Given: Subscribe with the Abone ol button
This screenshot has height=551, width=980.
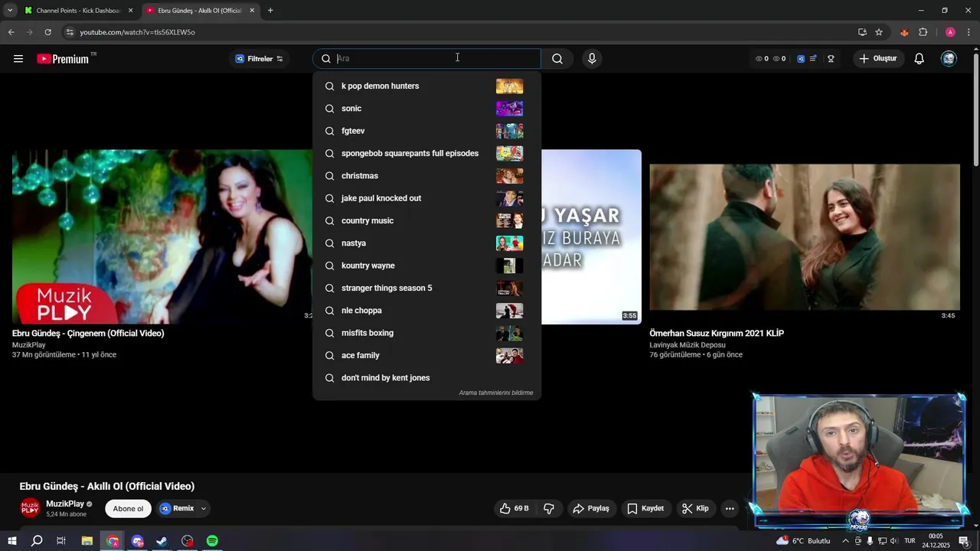Looking at the screenshot, I should 128,509.
